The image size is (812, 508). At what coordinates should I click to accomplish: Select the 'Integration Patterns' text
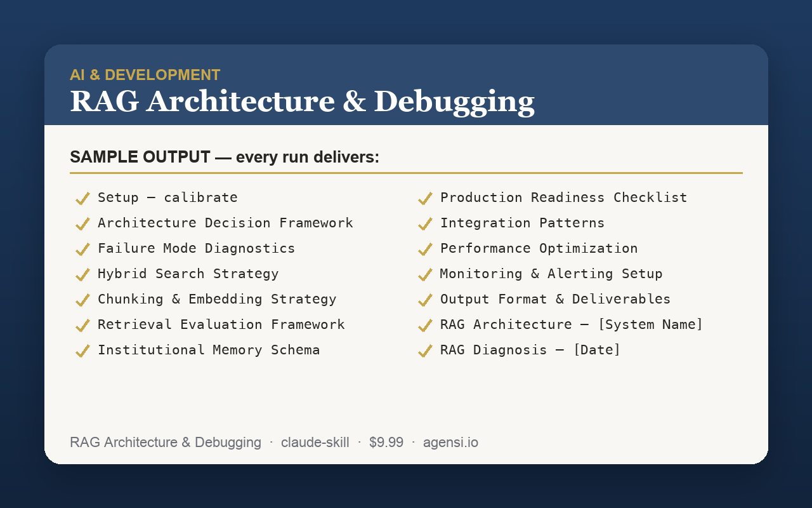pos(523,223)
